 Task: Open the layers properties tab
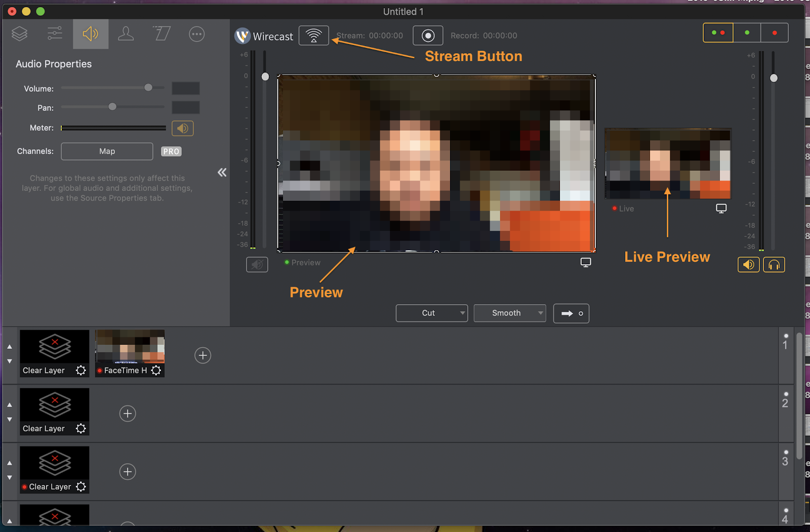20,34
